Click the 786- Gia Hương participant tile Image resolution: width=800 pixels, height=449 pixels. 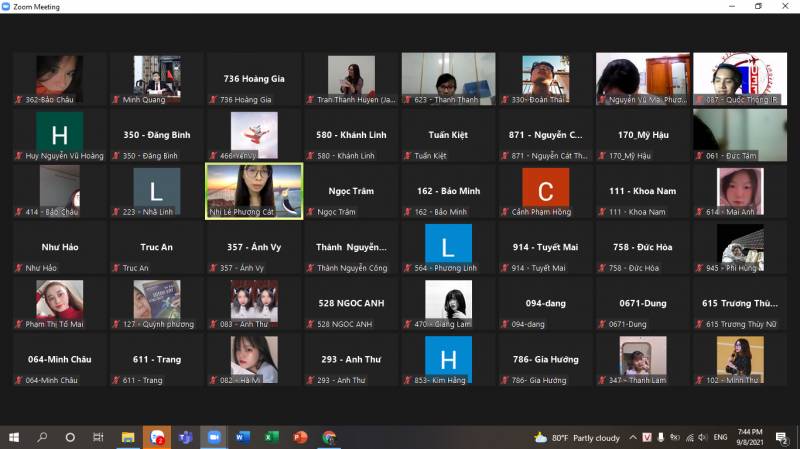coord(545,359)
